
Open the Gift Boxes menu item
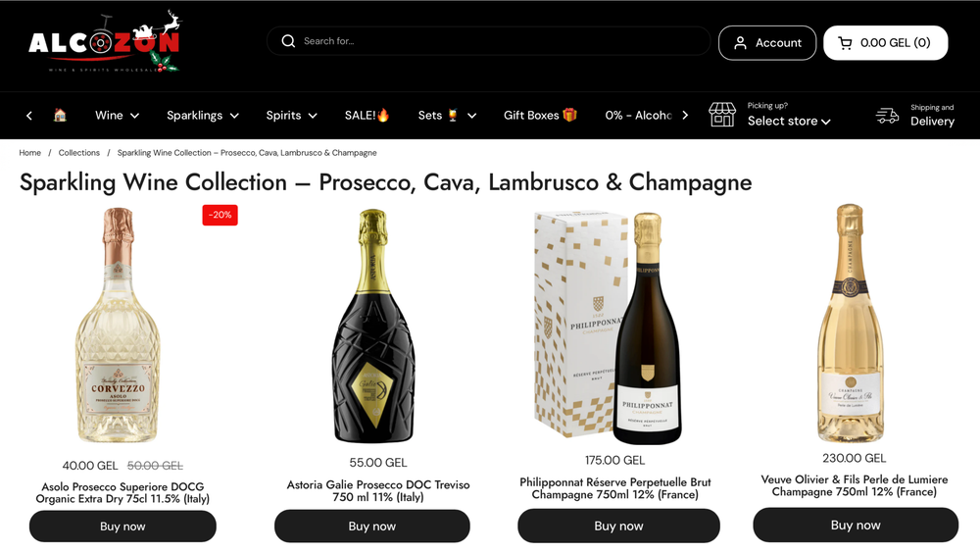tap(540, 116)
